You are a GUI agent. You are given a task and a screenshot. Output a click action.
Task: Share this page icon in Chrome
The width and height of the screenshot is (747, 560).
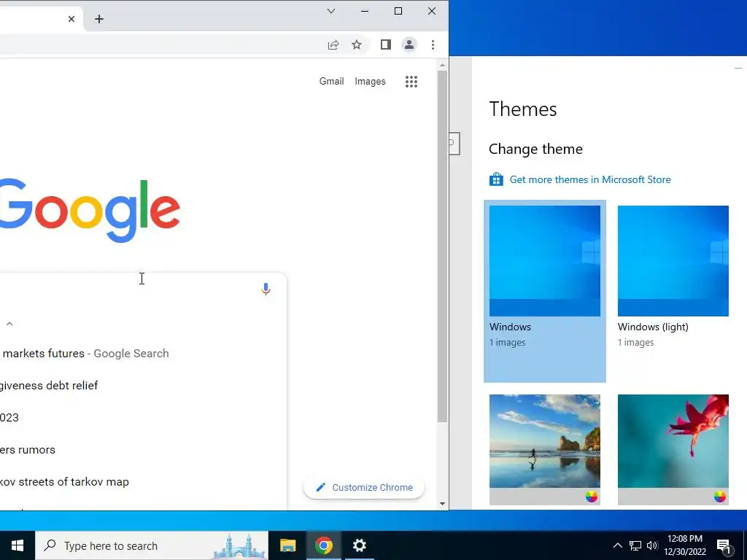point(333,44)
